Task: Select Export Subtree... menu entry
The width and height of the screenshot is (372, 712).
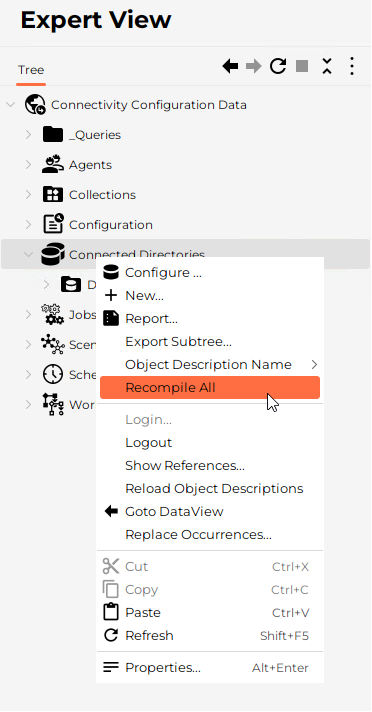Action: (210, 341)
